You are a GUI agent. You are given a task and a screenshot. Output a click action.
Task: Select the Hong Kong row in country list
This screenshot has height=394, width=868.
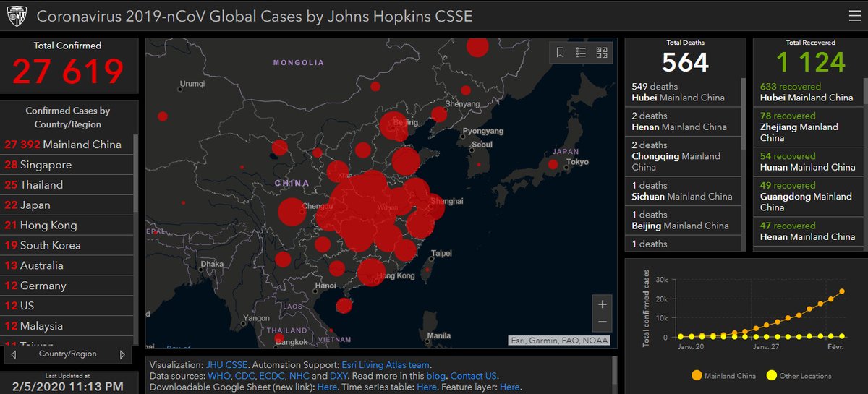click(x=66, y=225)
